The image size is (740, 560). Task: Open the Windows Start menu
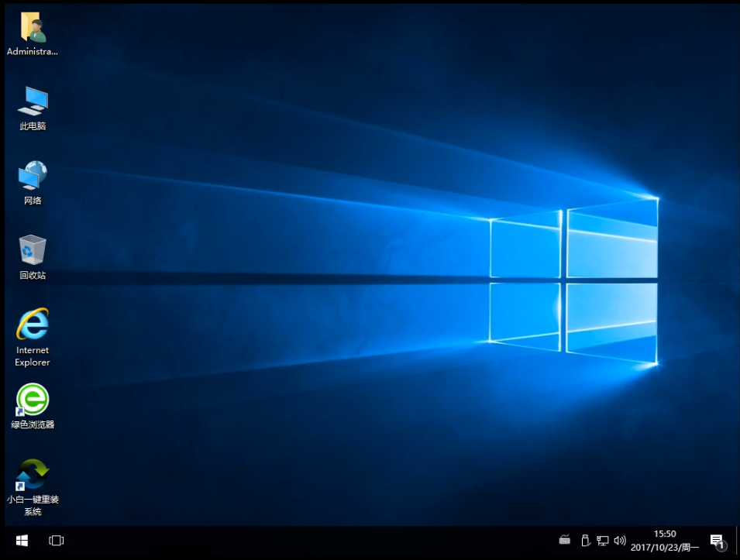(x=22, y=540)
